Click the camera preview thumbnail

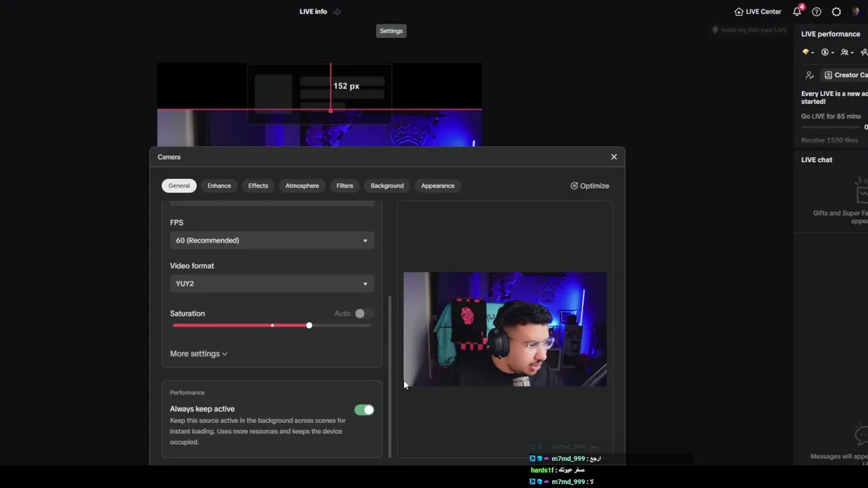tap(505, 329)
